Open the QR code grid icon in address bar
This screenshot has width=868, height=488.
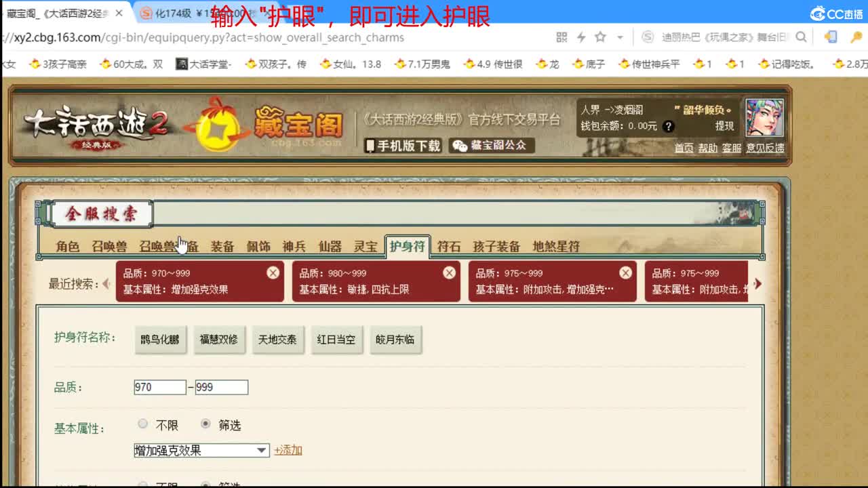[x=561, y=37]
